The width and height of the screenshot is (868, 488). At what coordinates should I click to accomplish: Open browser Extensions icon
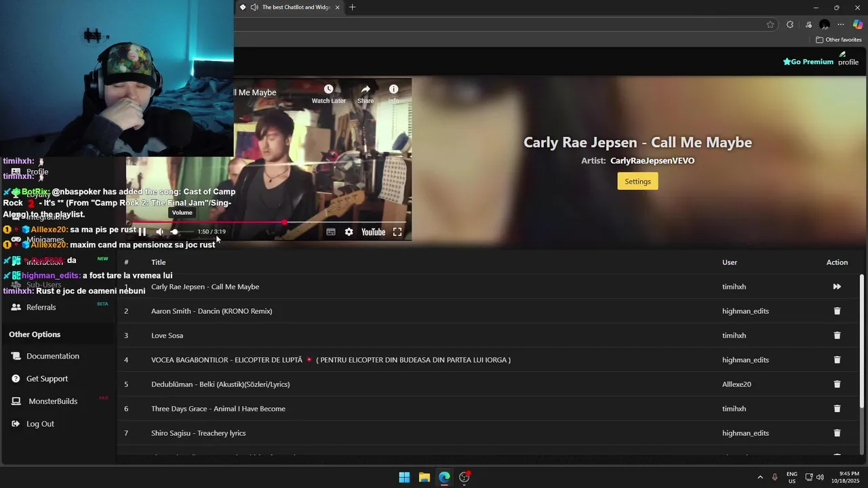point(790,24)
